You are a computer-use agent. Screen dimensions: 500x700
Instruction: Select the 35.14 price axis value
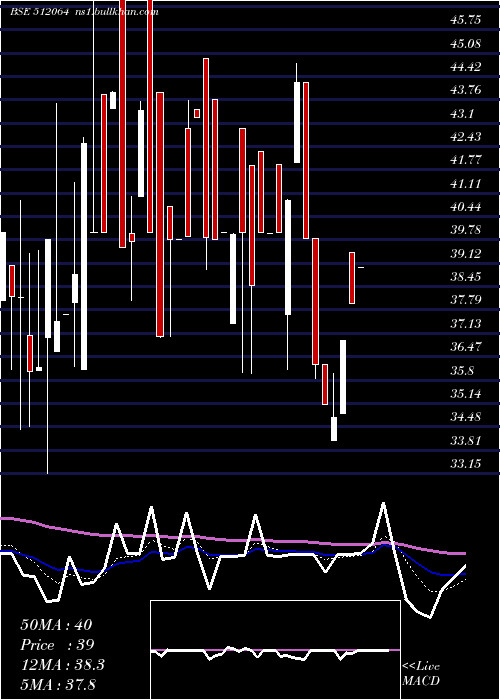coord(466,394)
